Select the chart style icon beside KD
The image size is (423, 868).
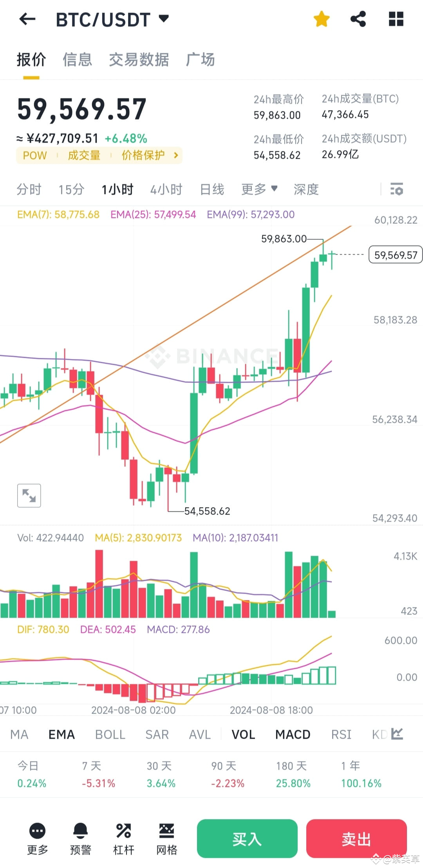click(x=397, y=734)
